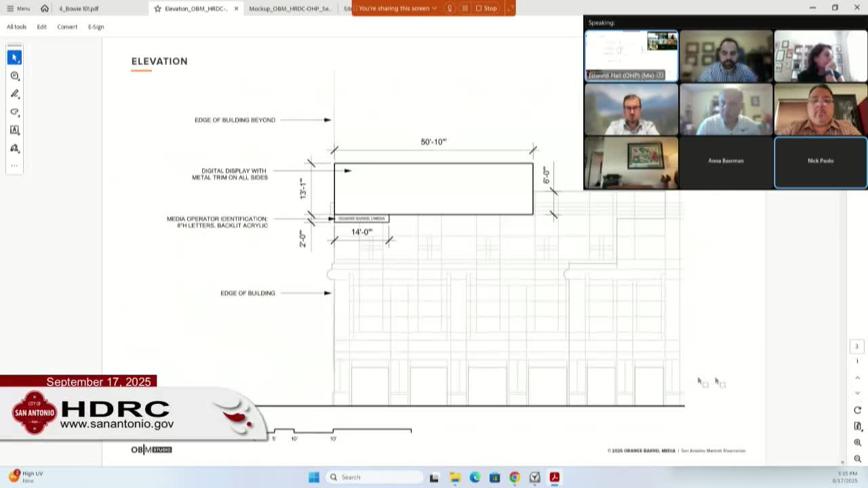
Task: Click the ELEVATION heading text
Action: [159, 61]
